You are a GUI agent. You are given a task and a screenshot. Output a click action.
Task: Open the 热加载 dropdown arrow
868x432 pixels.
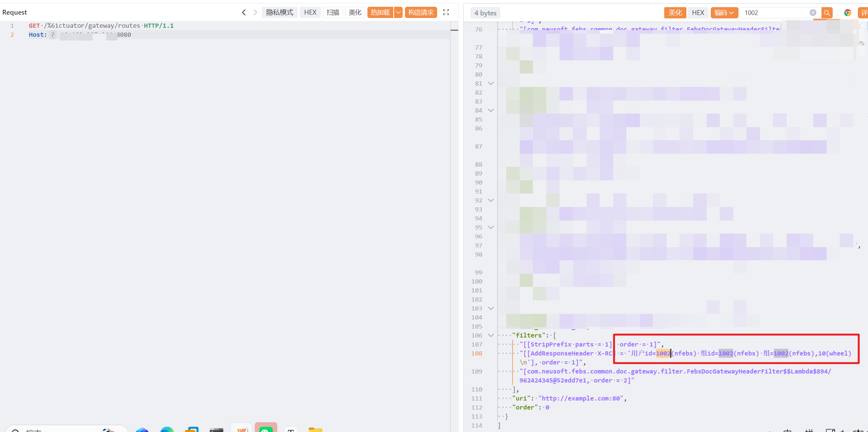coord(398,12)
